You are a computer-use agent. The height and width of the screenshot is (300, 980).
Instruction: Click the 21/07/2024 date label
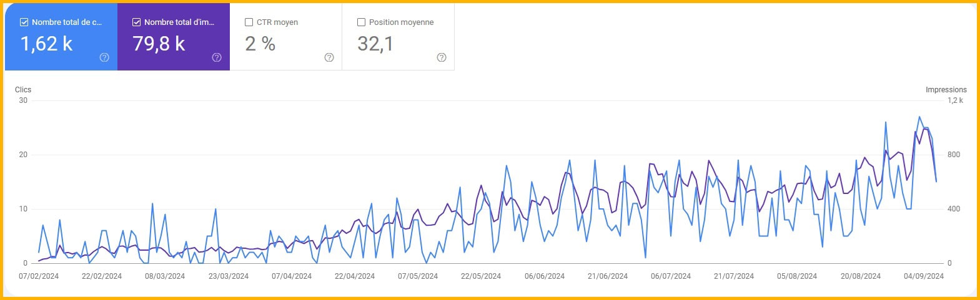click(x=734, y=276)
